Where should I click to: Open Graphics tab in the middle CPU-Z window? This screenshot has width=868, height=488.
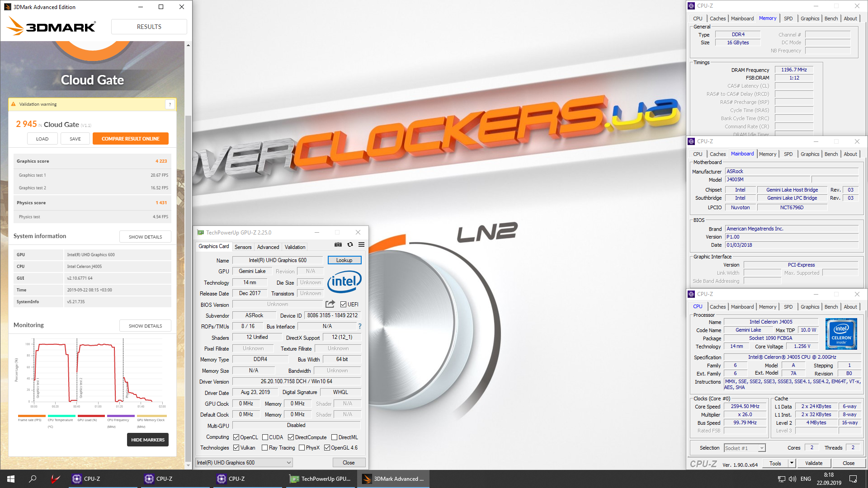[x=810, y=154]
